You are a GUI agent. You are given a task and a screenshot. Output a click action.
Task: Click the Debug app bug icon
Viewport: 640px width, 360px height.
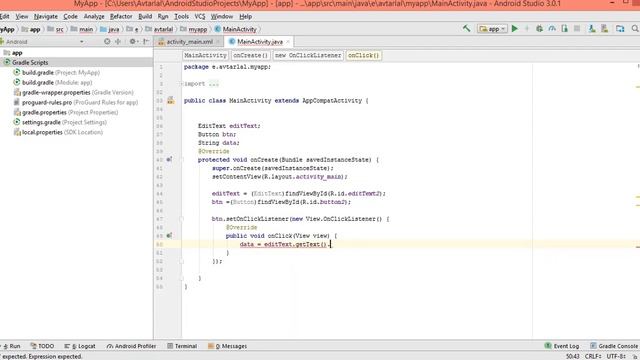[x=539, y=29]
